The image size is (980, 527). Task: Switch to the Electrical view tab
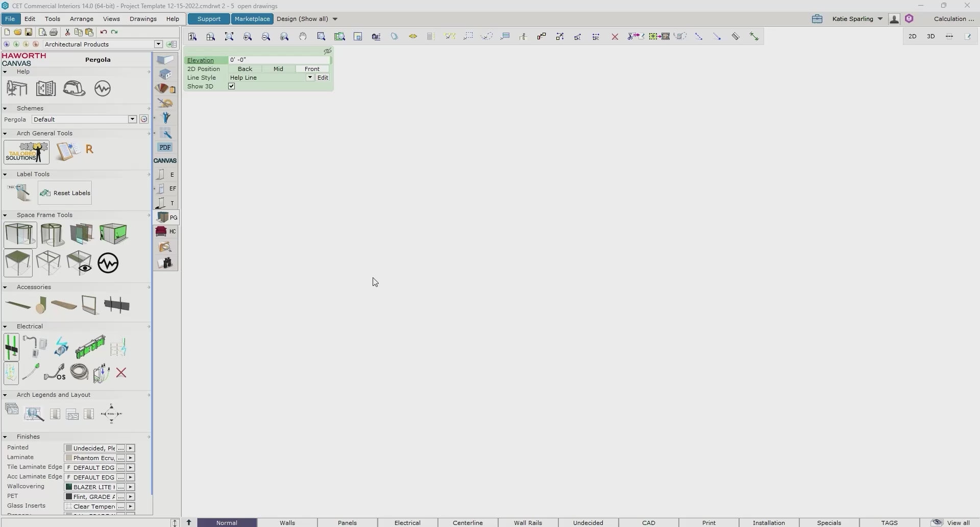tap(407, 522)
